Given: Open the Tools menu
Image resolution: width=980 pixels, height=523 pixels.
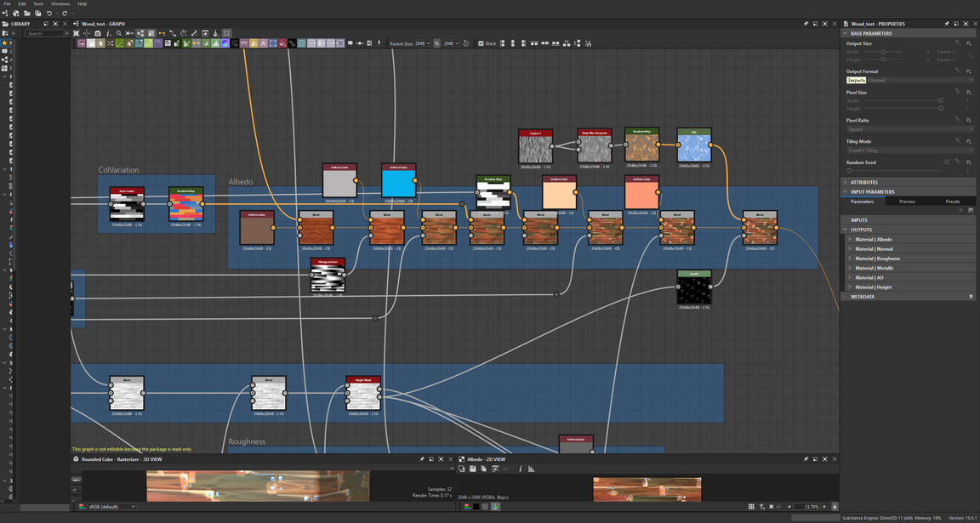Looking at the screenshot, I should [38, 4].
